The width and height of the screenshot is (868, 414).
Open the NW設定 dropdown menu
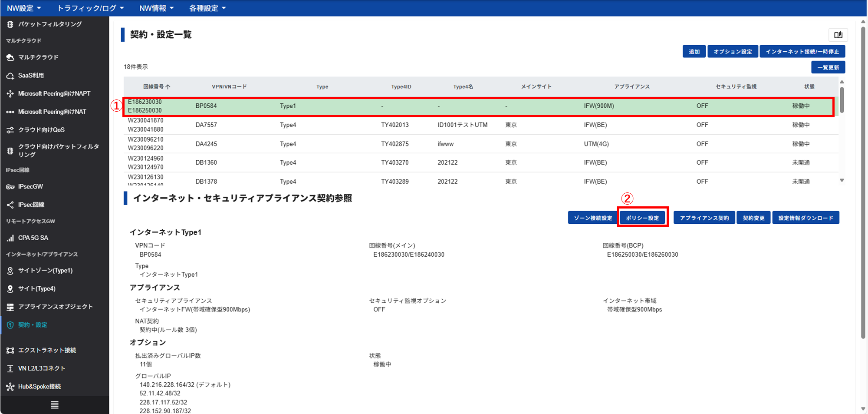(24, 8)
